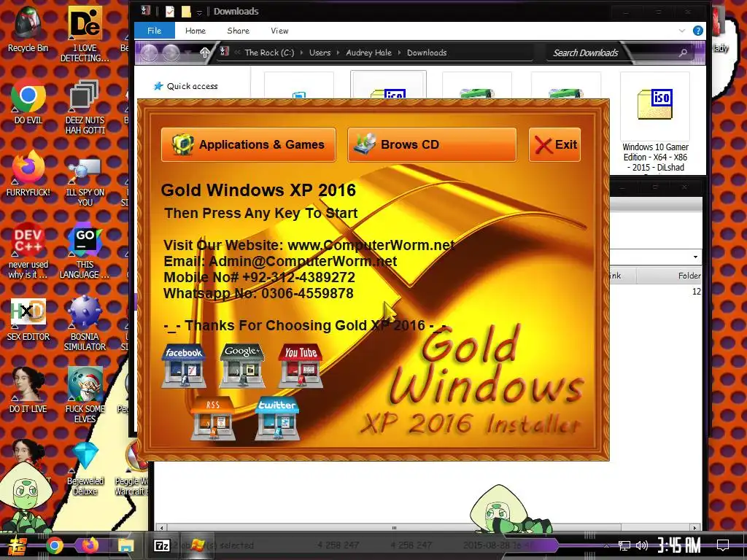Switch to Gold XP installer taskbar item
The height and width of the screenshot is (560, 747).
197,545
